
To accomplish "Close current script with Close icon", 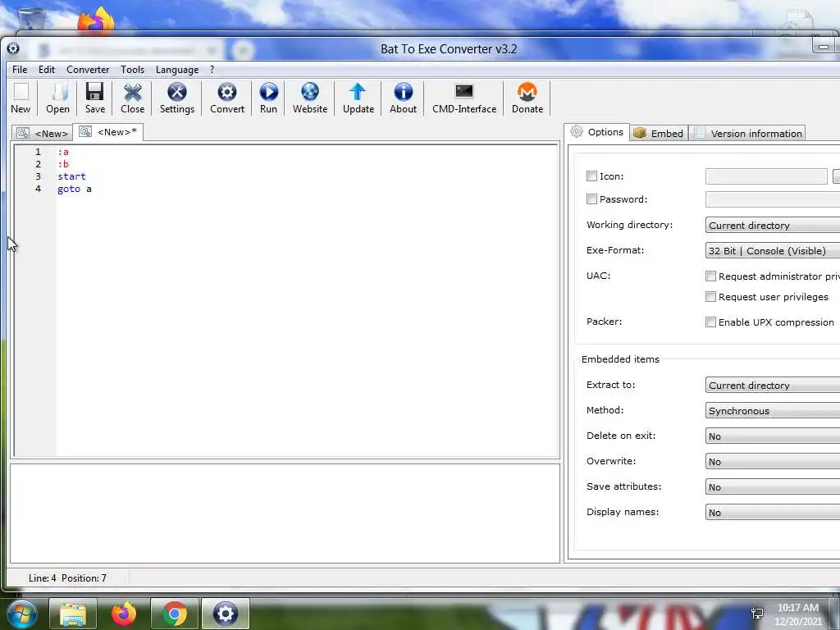I will pos(132,98).
